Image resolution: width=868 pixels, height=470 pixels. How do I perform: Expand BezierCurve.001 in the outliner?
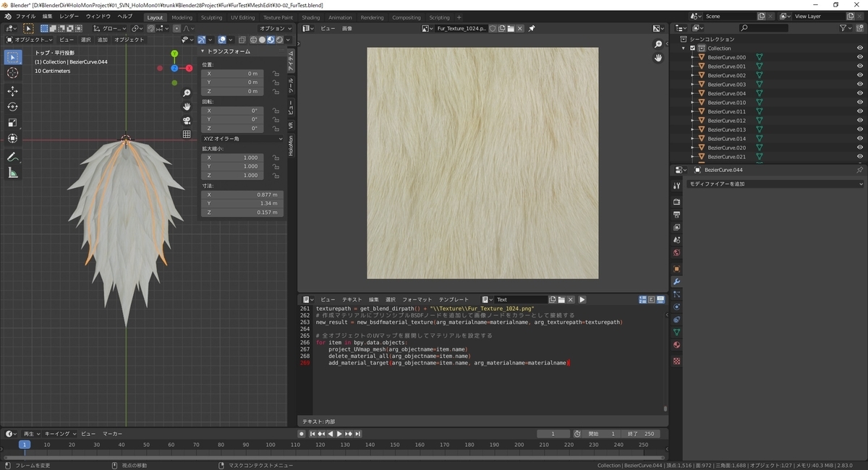pyautogui.click(x=692, y=67)
